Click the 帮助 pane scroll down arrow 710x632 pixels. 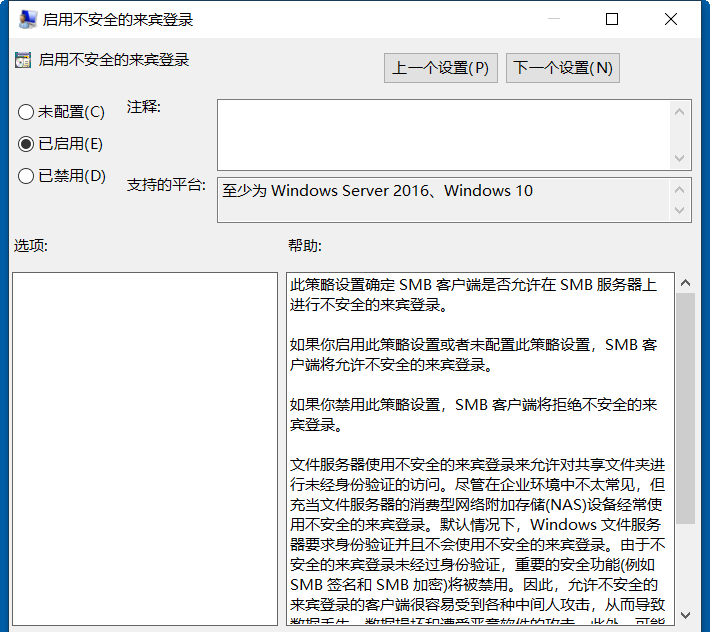(x=685, y=613)
